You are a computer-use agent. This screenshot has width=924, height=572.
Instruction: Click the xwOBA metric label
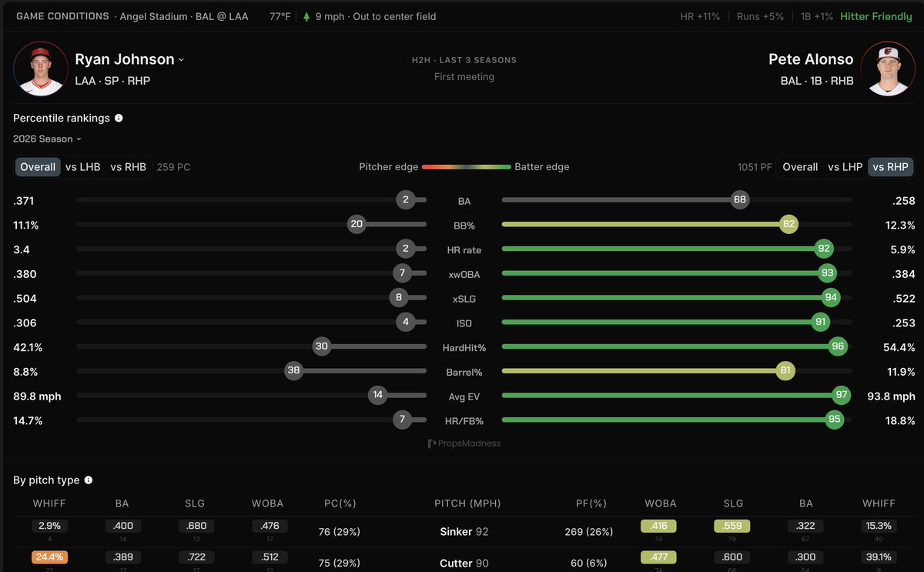pos(464,274)
